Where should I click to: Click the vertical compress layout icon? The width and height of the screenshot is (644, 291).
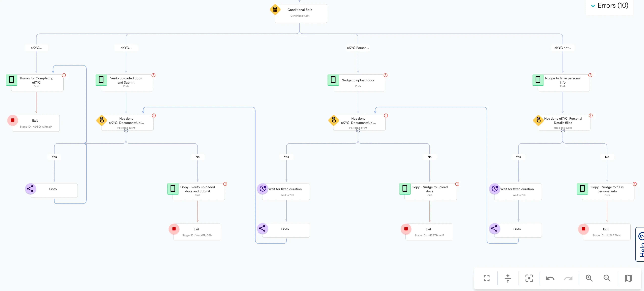point(508,278)
